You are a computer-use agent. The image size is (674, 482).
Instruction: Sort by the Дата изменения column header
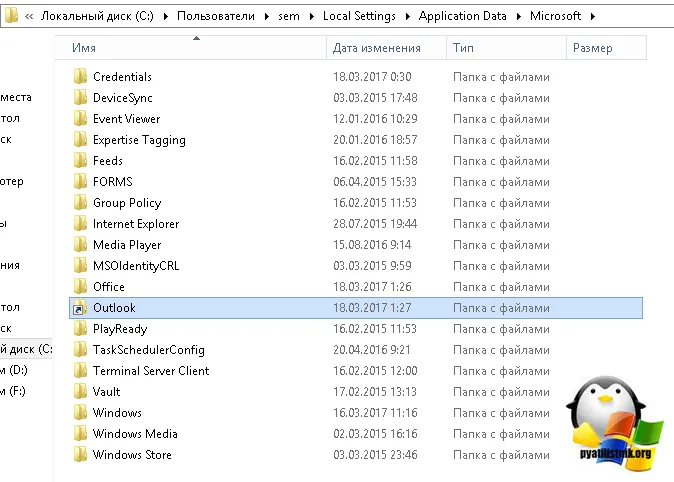[x=386, y=48]
